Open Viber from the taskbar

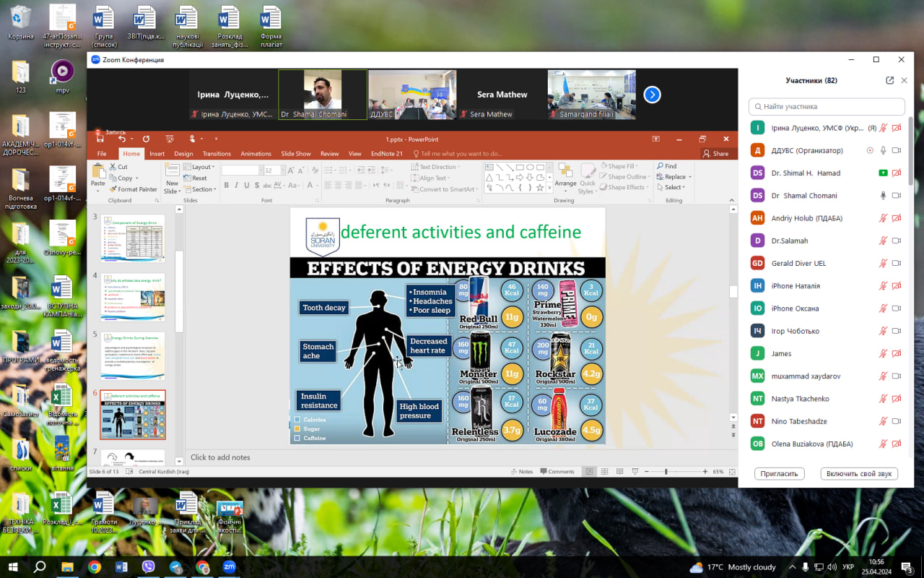pos(149,567)
